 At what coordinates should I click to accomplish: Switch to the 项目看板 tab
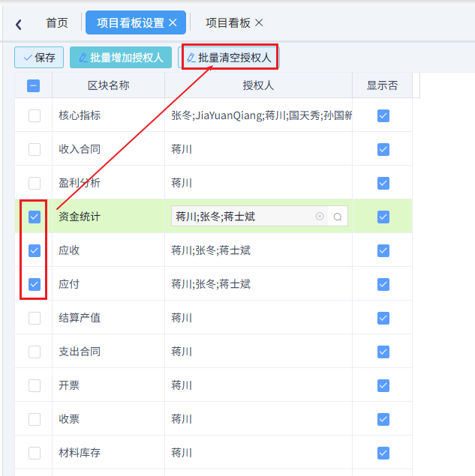point(228,22)
